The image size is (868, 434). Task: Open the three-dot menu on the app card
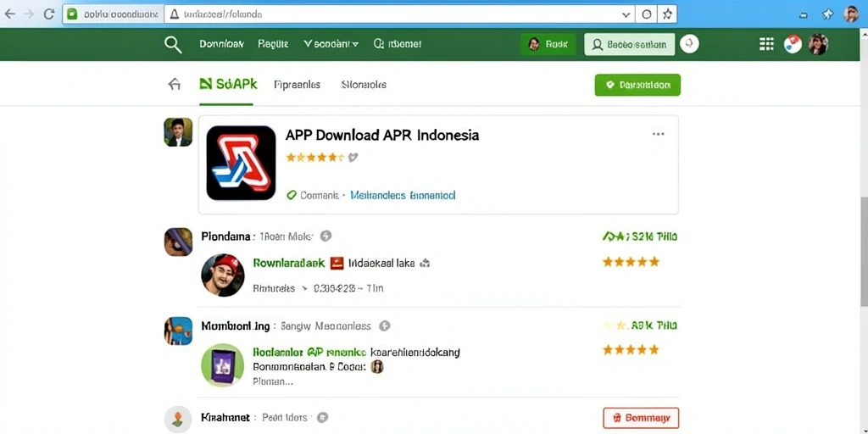point(658,134)
